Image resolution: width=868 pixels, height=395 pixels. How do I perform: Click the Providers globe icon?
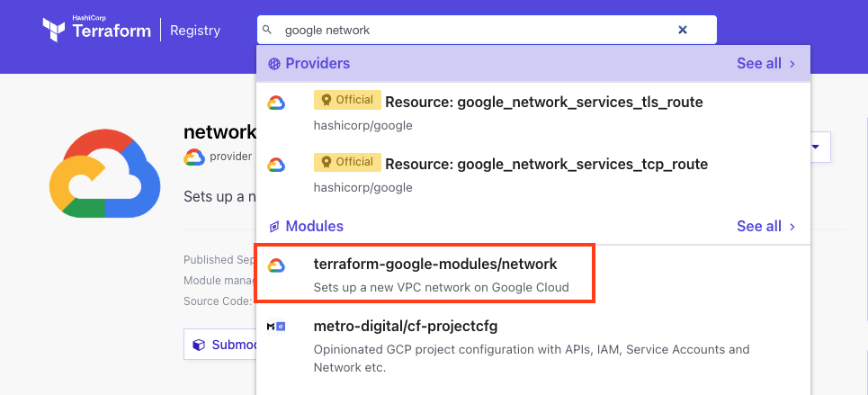coord(274,64)
